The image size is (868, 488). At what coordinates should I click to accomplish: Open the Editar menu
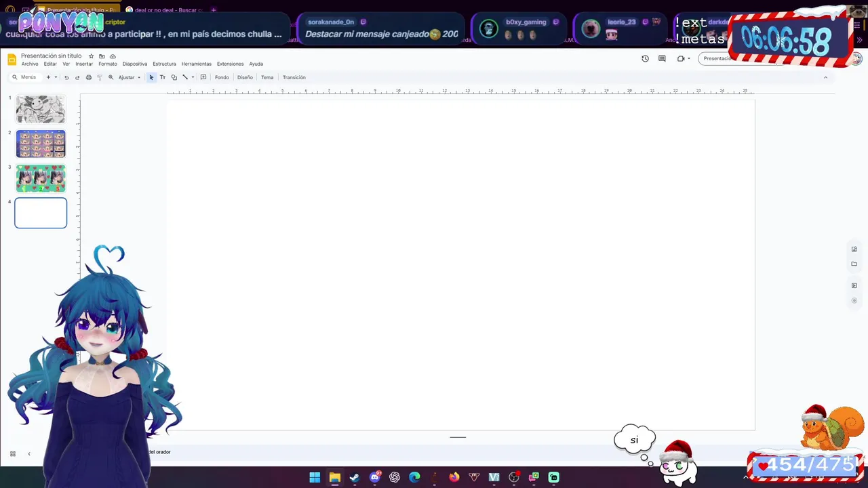[50, 64]
